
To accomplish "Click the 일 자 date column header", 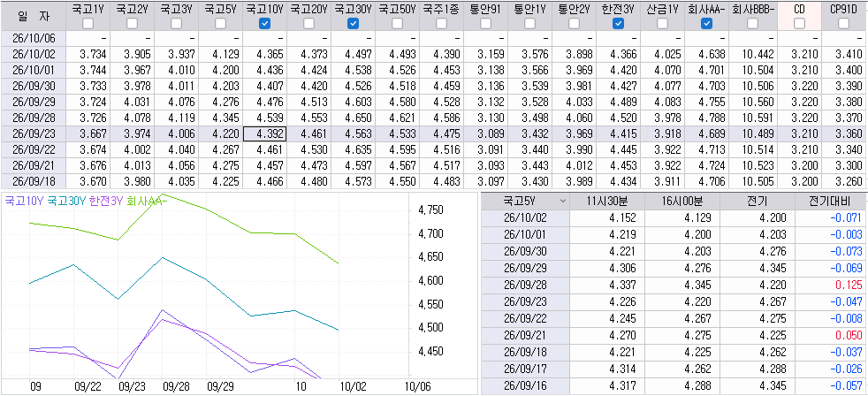I will click(33, 16).
